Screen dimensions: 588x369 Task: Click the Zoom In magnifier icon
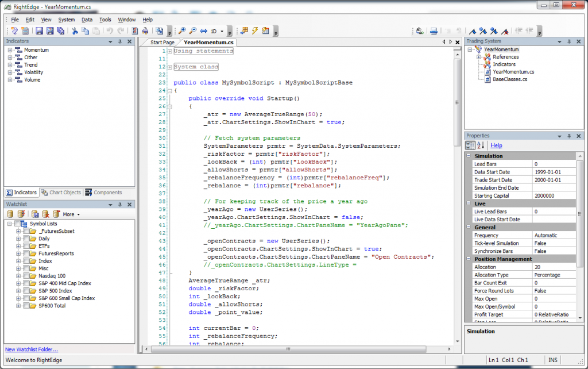pyautogui.click(x=182, y=31)
